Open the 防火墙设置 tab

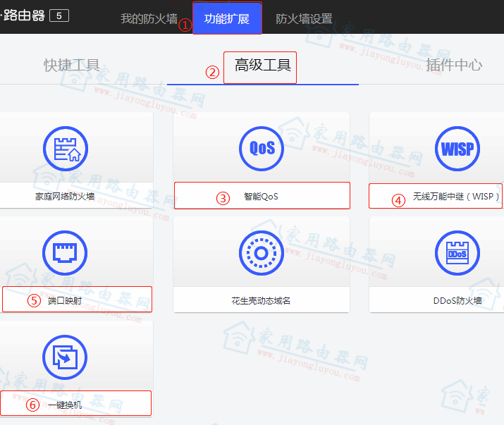coord(304,19)
